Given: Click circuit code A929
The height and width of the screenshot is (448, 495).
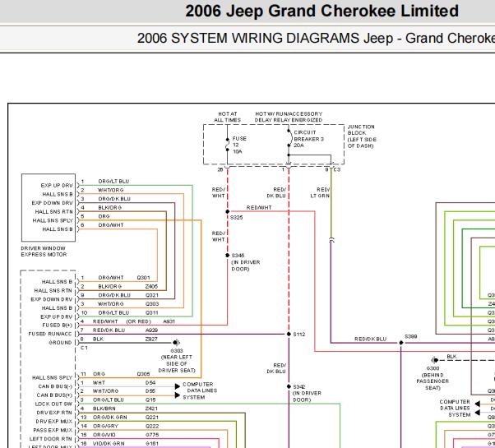Looking at the screenshot, I should [151, 330].
